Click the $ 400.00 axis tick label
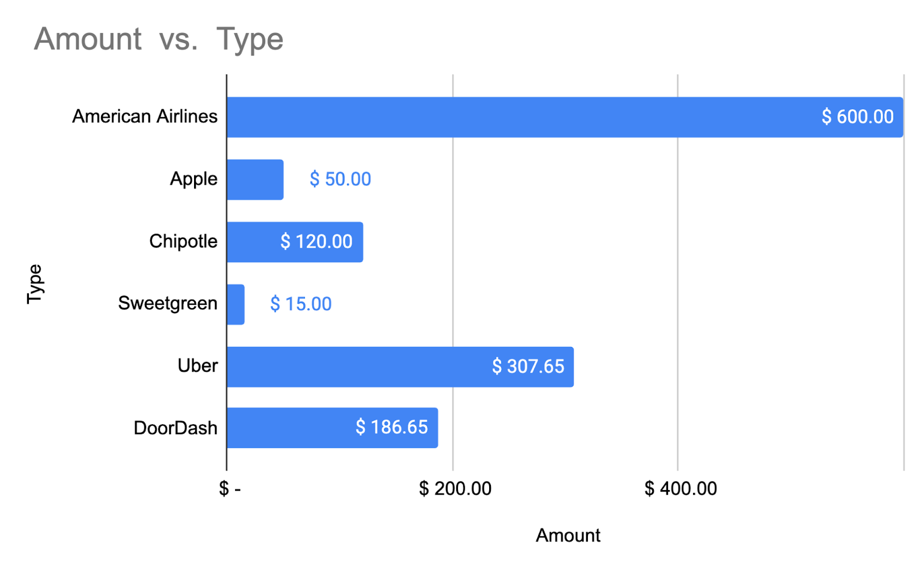This screenshot has height=568, width=924. 680,489
